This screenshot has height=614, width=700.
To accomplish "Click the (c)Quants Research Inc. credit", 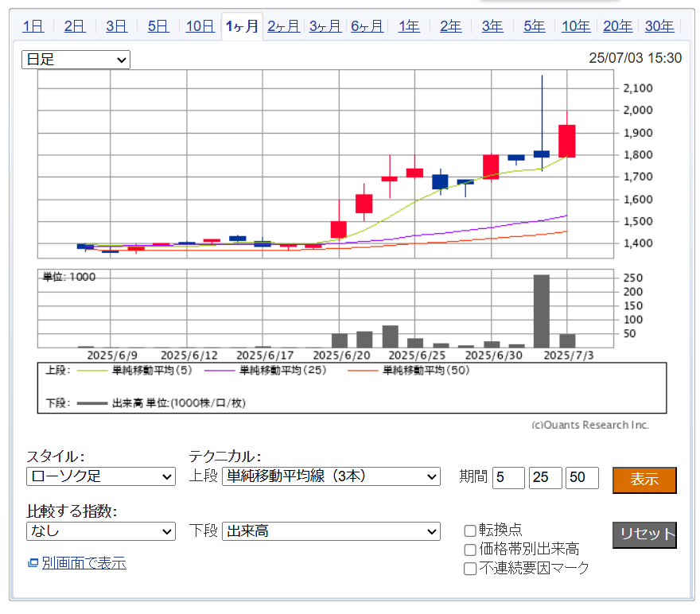I will [x=589, y=425].
